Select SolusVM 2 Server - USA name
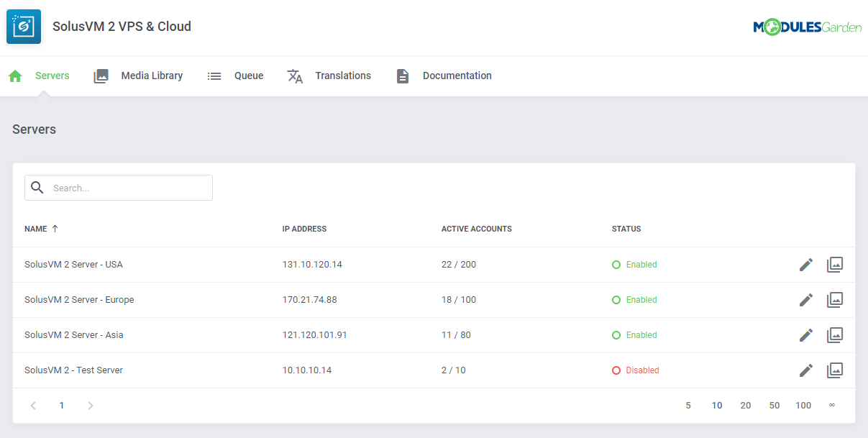 (73, 265)
